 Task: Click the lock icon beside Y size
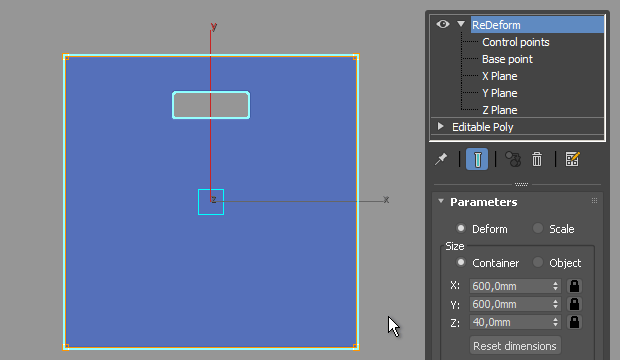click(574, 304)
